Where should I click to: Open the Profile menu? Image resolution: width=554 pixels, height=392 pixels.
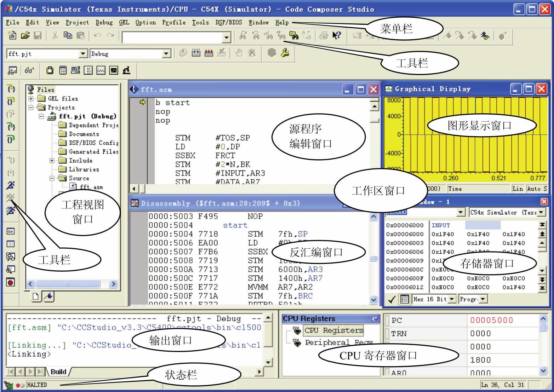click(x=174, y=22)
